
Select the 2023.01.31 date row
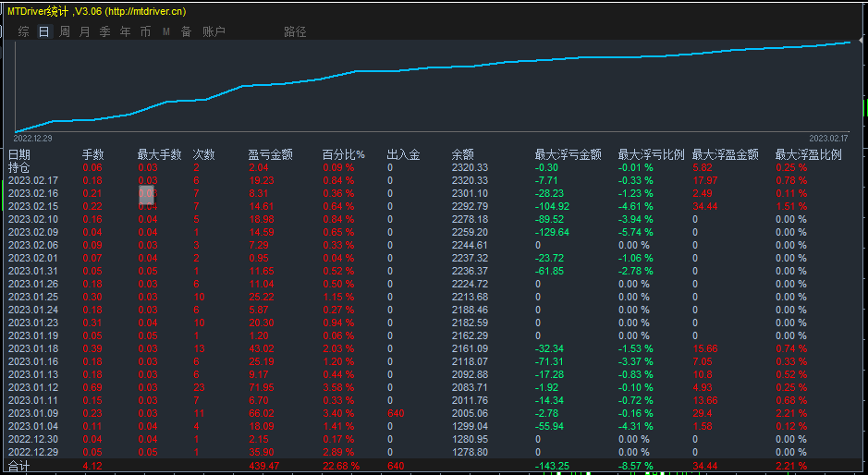coord(33,271)
